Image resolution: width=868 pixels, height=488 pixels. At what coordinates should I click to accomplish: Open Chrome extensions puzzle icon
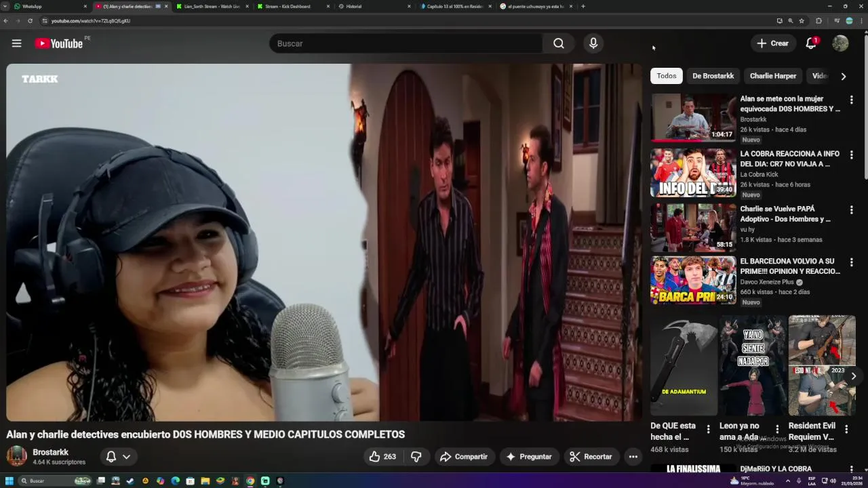coord(818,21)
